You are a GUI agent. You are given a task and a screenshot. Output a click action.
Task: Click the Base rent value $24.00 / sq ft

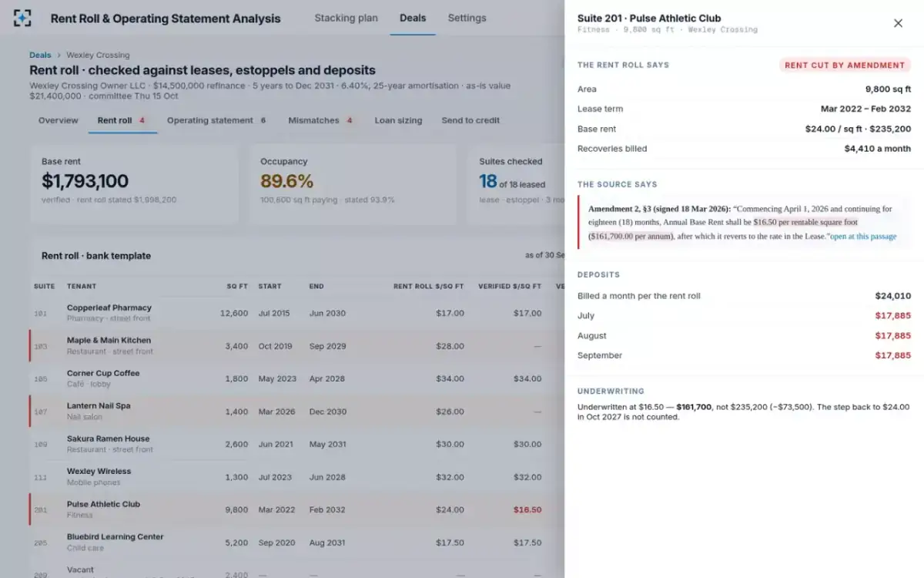coord(858,129)
